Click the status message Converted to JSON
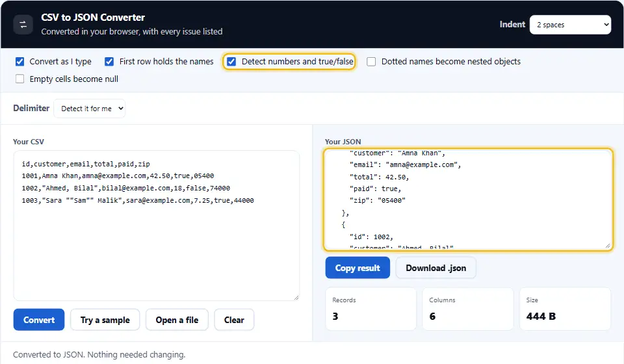624x364 pixels. tap(99, 354)
